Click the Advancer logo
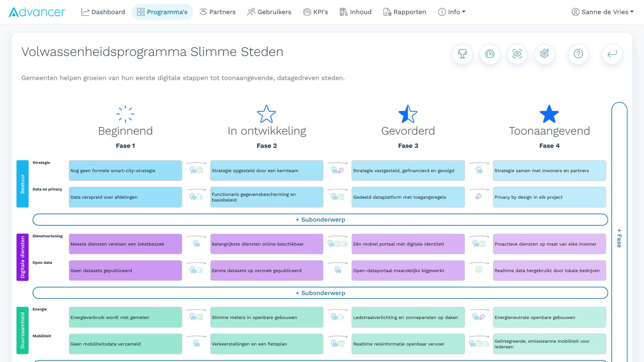The height and width of the screenshot is (362, 644). coord(37,12)
